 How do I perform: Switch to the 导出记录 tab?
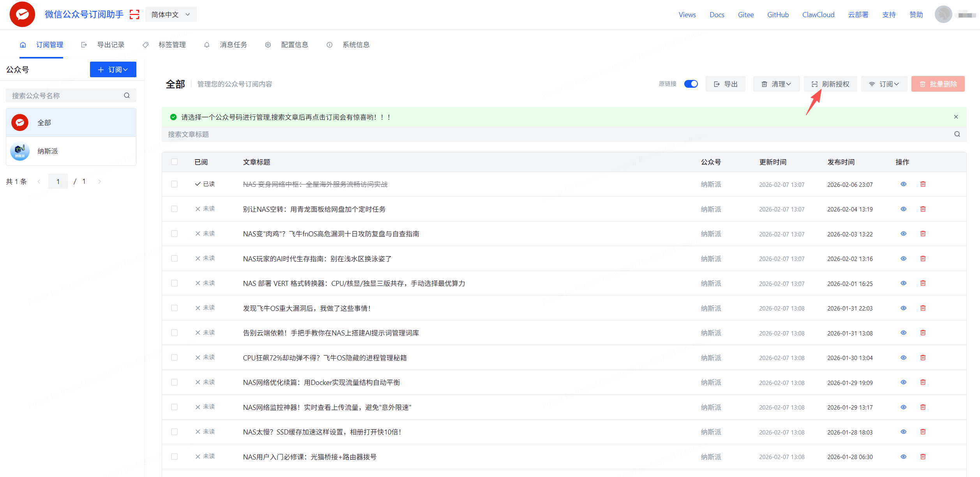[110, 45]
